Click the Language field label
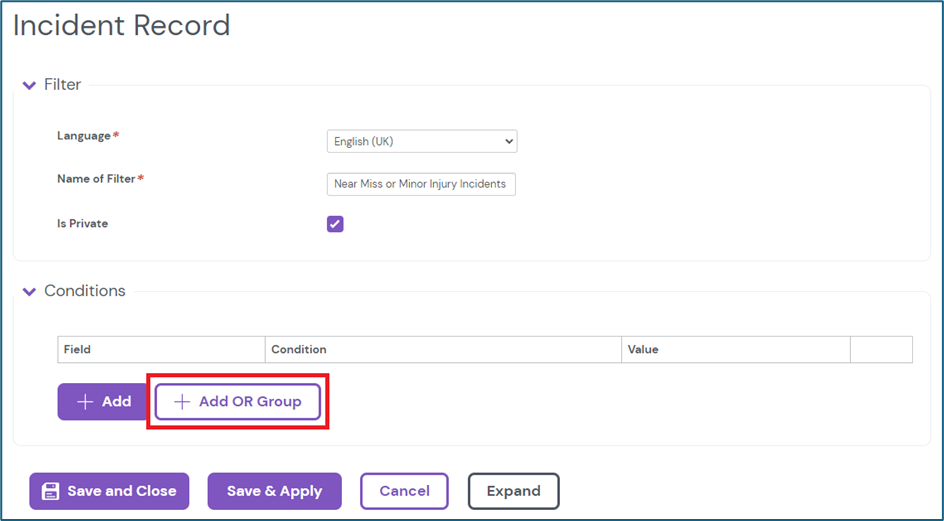 click(x=84, y=136)
